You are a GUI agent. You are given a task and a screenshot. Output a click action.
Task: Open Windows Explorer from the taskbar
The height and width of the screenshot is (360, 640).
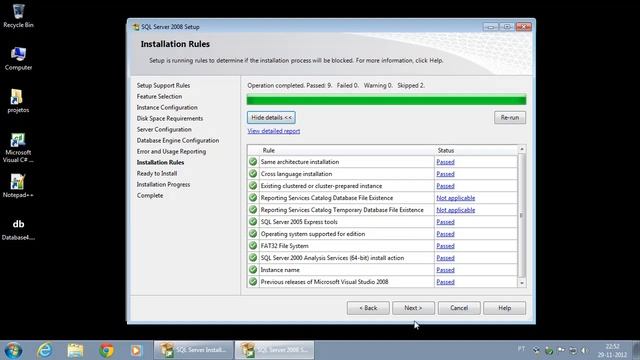pos(76,350)
